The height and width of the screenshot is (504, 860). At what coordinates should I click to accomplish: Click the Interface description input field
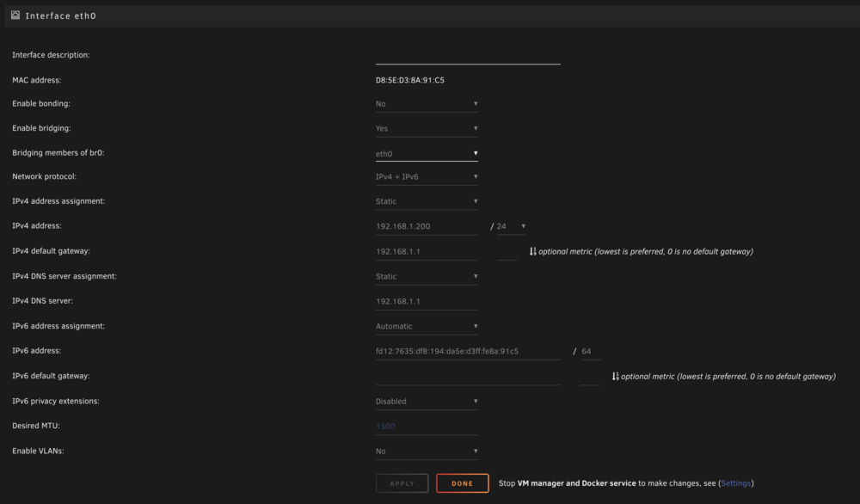point(468,56)
